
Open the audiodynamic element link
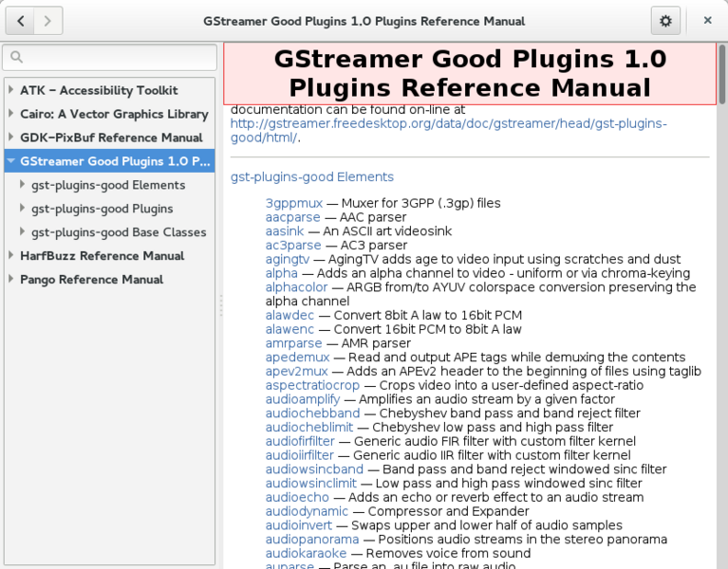tap(307, 511)
